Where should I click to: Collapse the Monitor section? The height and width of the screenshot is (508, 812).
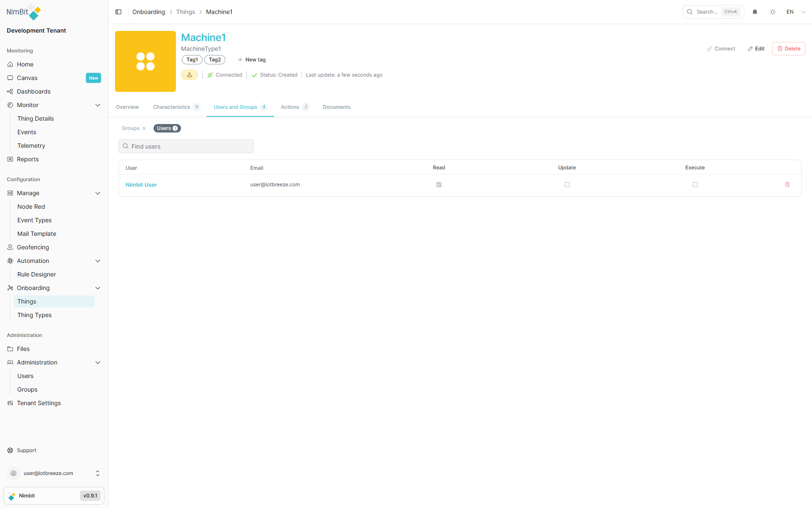point(98,105)
